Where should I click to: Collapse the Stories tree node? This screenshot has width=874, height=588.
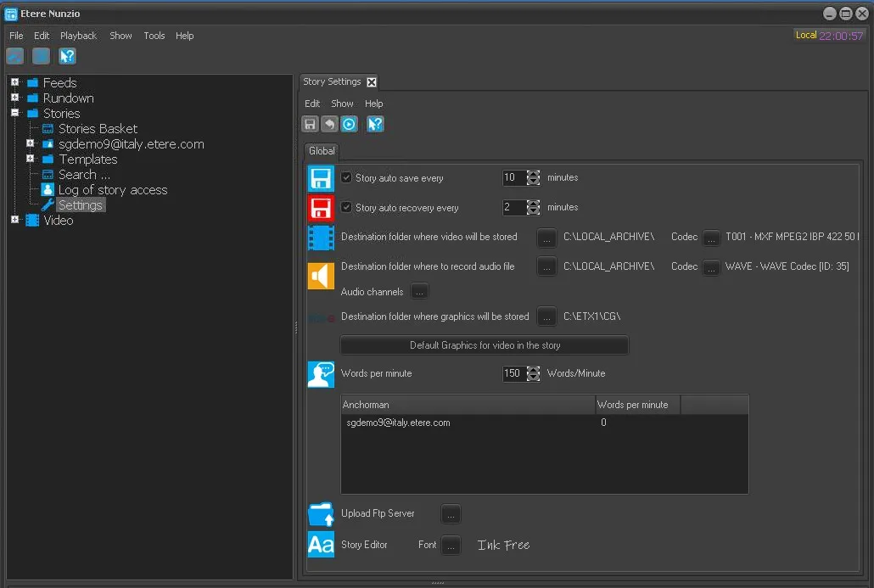coord(14,114)
